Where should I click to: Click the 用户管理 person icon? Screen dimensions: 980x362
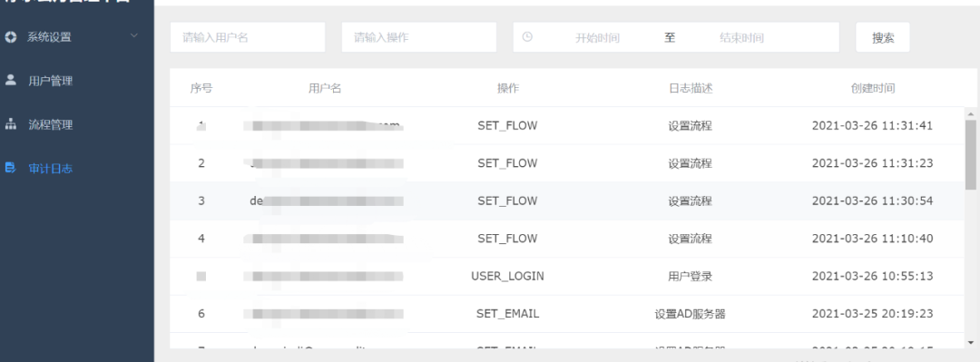(11, 80)
